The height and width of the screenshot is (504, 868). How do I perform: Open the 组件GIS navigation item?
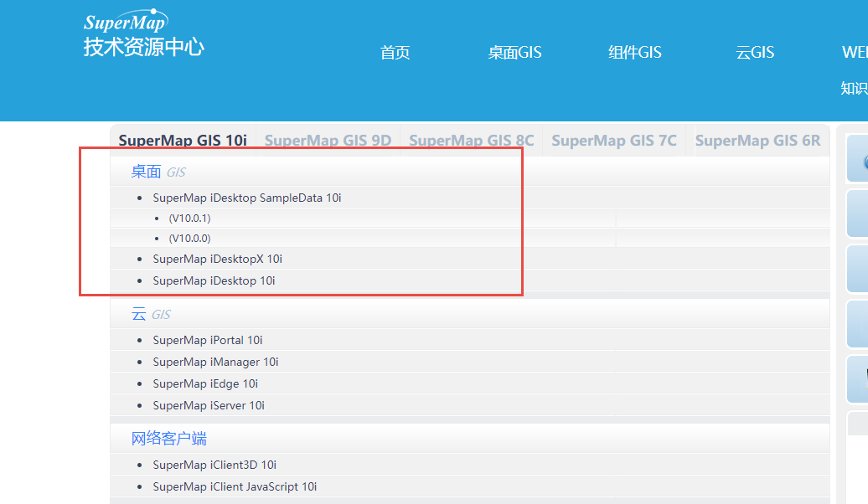(635, 53)
